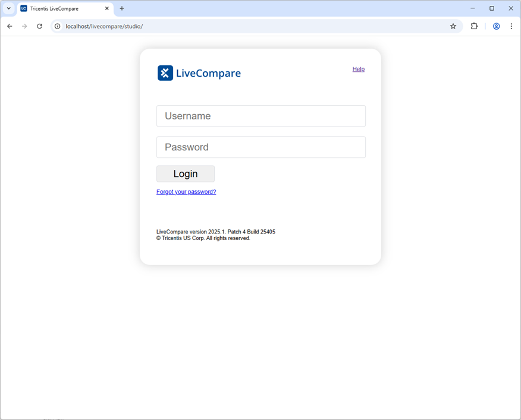Viewport: 521px width, 420px height.
Task: Focus the Username input field
Action: (x=260, y=116)
